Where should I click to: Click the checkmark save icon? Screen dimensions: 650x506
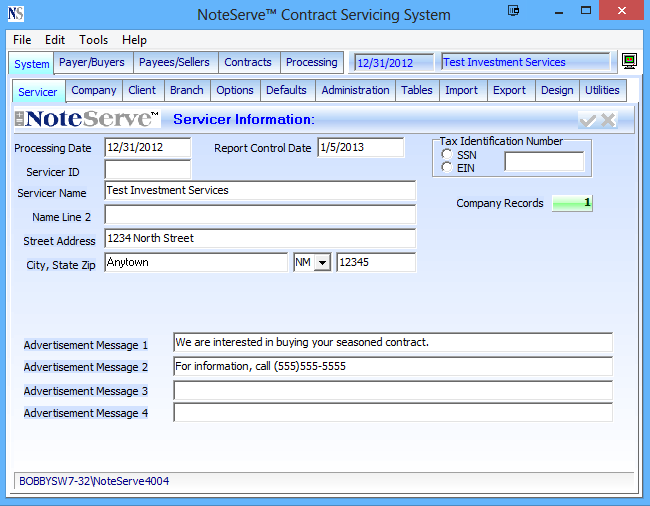pyautogui.click(x=588, y=120)
